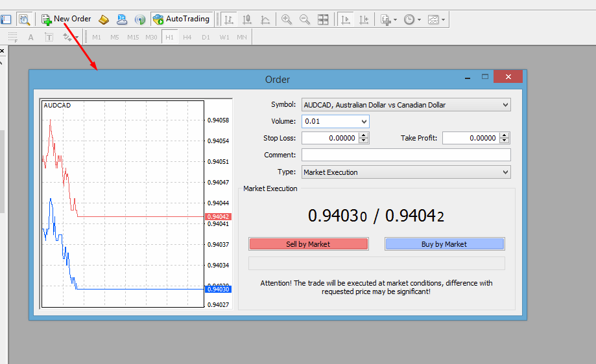Toggle the AutoTrading button
Screen dimensions: 596x364
coord(182,19)
